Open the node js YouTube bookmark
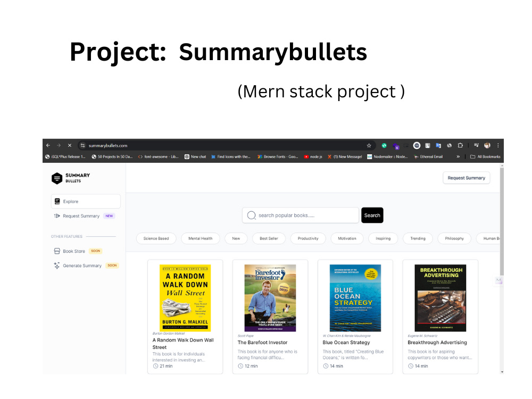532x399 pixels. (x=313, y=156)
